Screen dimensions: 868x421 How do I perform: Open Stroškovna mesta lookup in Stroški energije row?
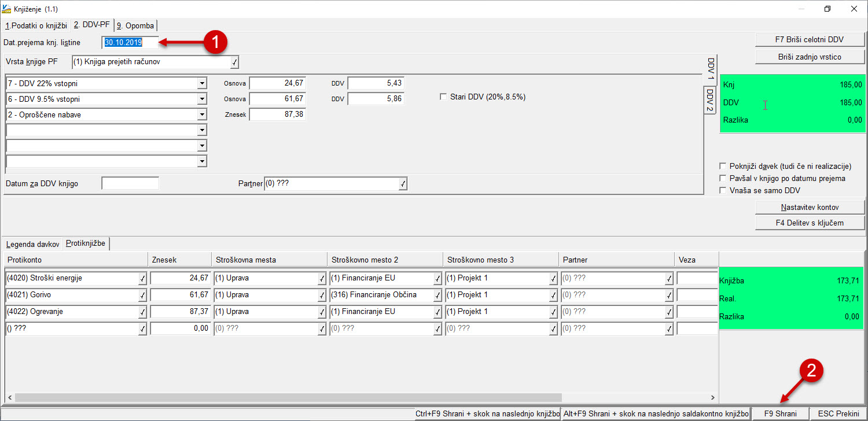pyautogui.click(x=322, y=279)
